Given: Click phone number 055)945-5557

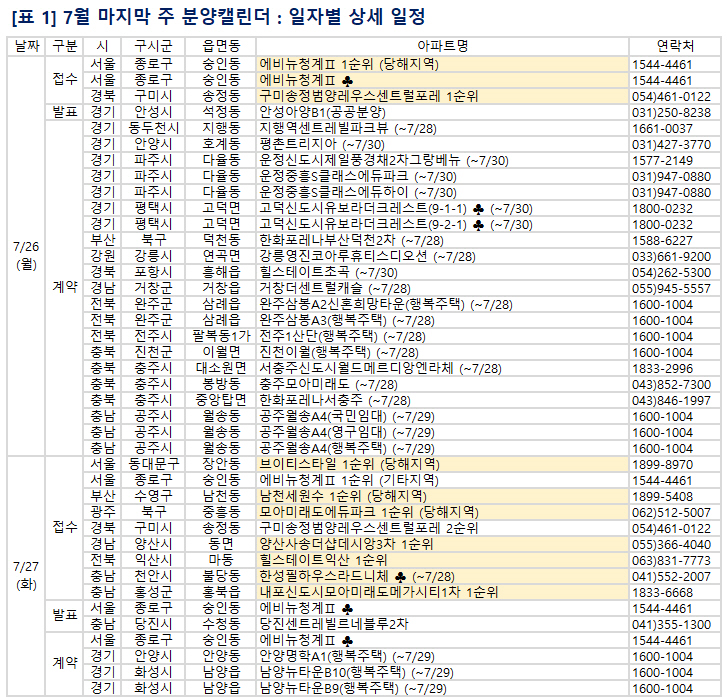Looking at the screenshot, I should click(x=671, y=288).
